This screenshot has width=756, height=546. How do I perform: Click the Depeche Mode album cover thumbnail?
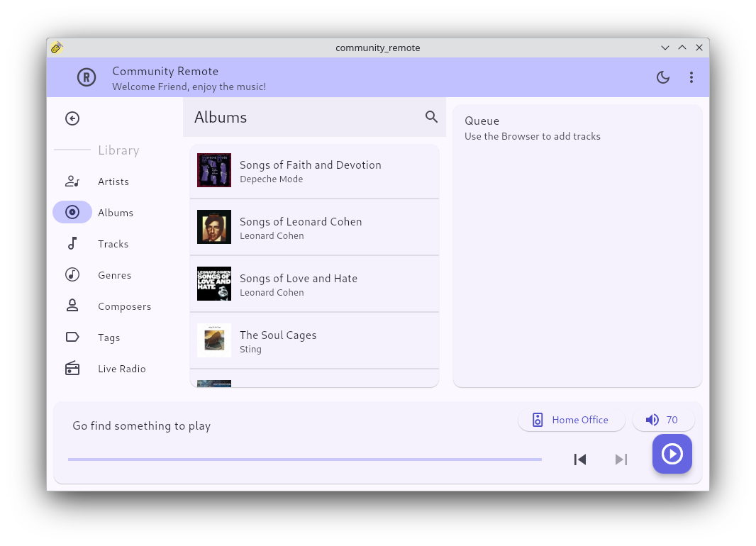click(214, 170)
